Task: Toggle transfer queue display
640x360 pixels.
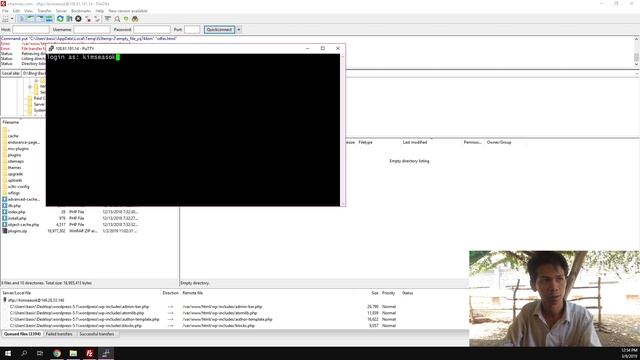Action: tap(49, 19)
